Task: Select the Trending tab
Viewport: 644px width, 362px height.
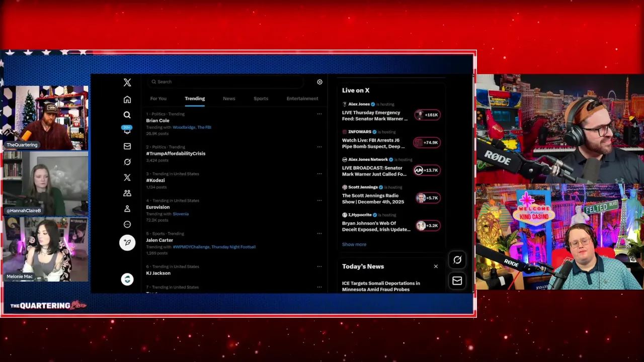Action: (195, 99)
